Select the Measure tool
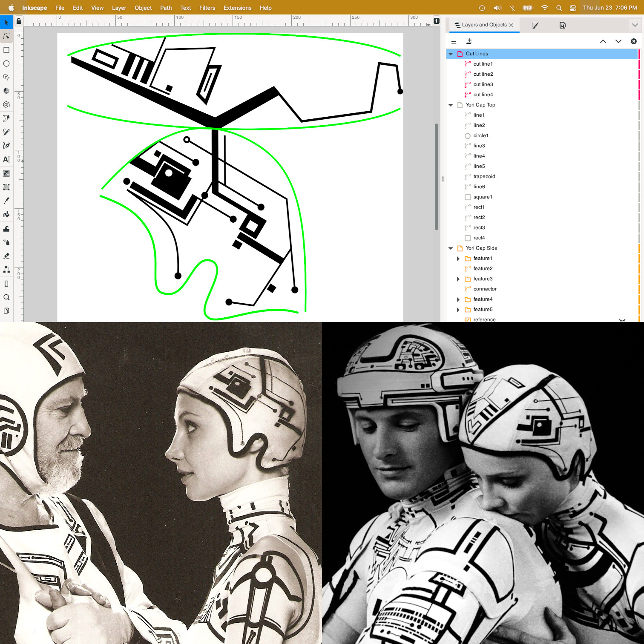This screenshot has width=644, height=644. [x=6, y=284]
